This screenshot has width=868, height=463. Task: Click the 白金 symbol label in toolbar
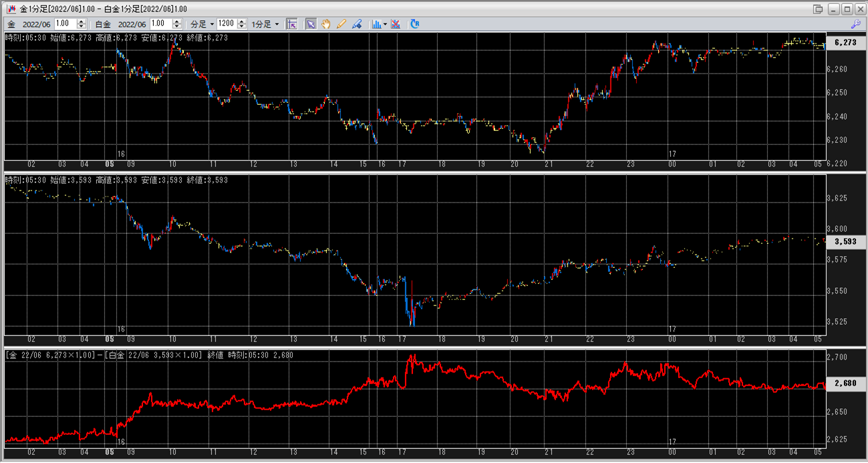click(103, 24)
